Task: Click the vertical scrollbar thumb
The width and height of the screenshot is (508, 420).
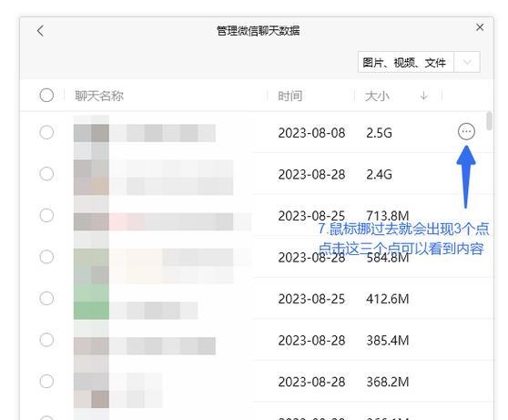Action: tap(489, 120)
